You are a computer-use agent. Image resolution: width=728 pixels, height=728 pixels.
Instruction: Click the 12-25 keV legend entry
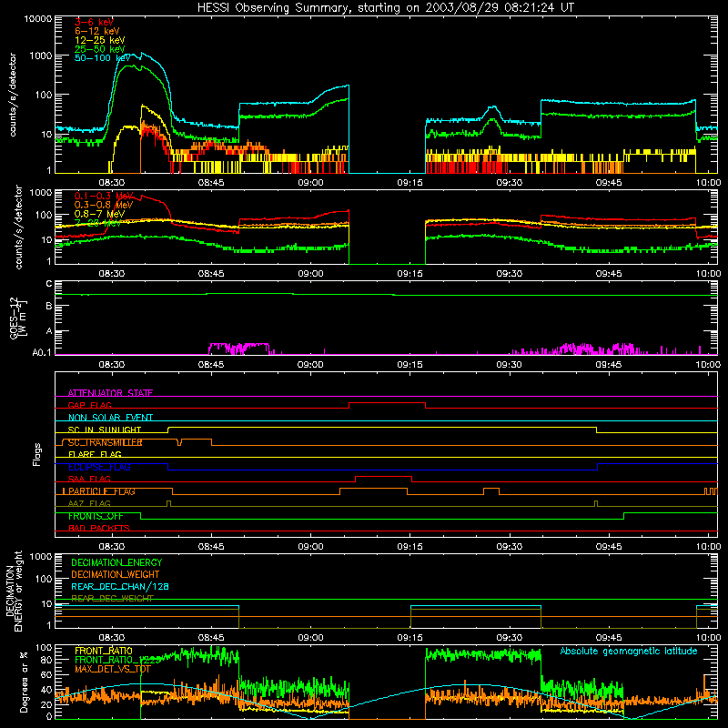pyautogui.click(x=100, y=40)
